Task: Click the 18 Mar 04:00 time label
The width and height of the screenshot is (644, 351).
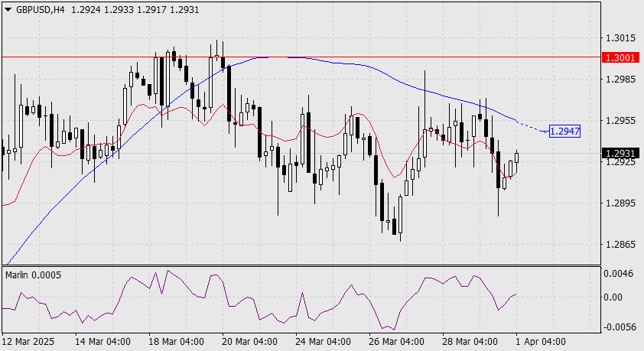Action: 176,342
